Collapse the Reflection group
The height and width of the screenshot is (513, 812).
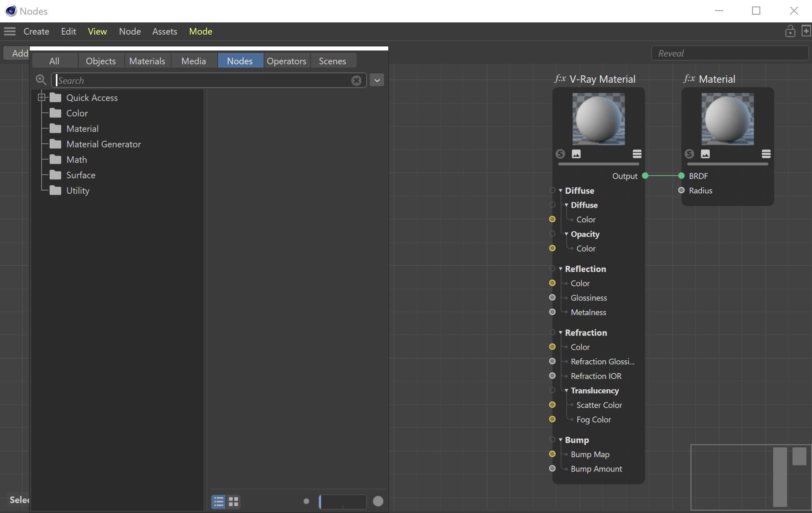pyautogui.click(x=561, y=269)
